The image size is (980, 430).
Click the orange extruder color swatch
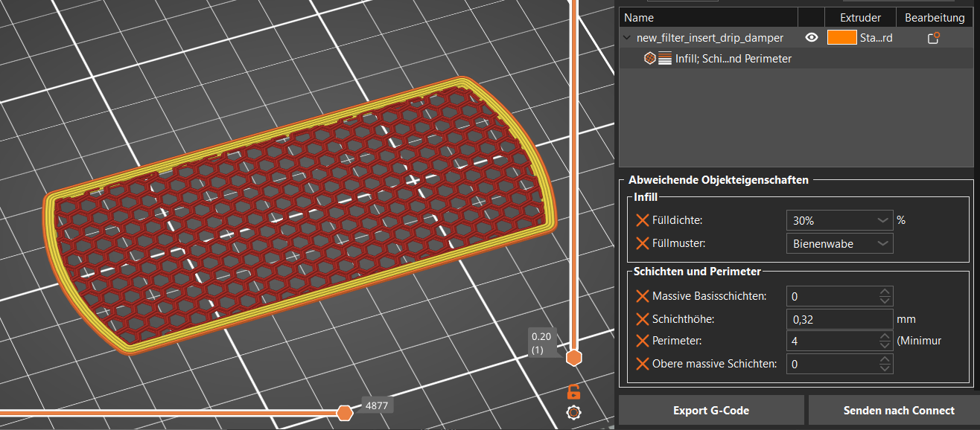coord(841,38)
